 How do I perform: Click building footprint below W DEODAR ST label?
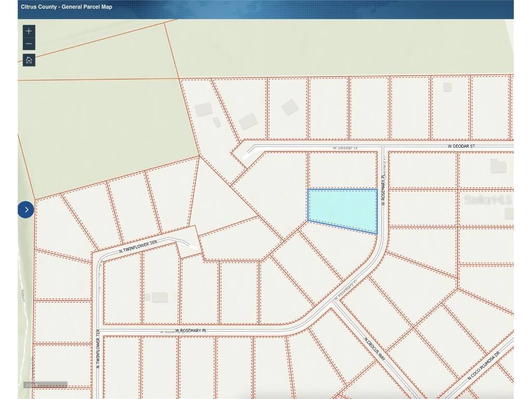(498, 166)
